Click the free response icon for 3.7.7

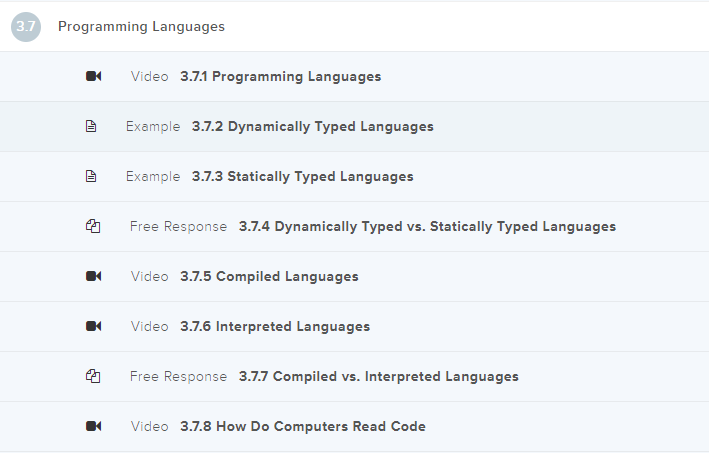93,377
